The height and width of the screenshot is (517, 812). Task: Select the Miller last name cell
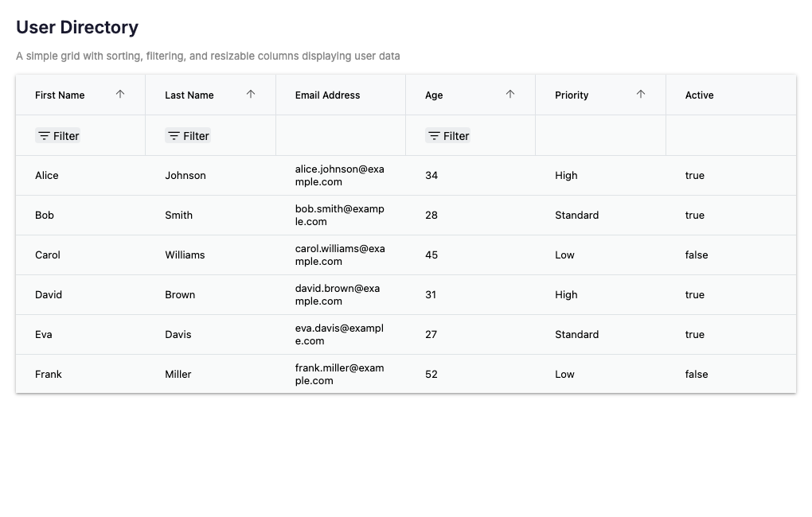click(x=178, y=375)
